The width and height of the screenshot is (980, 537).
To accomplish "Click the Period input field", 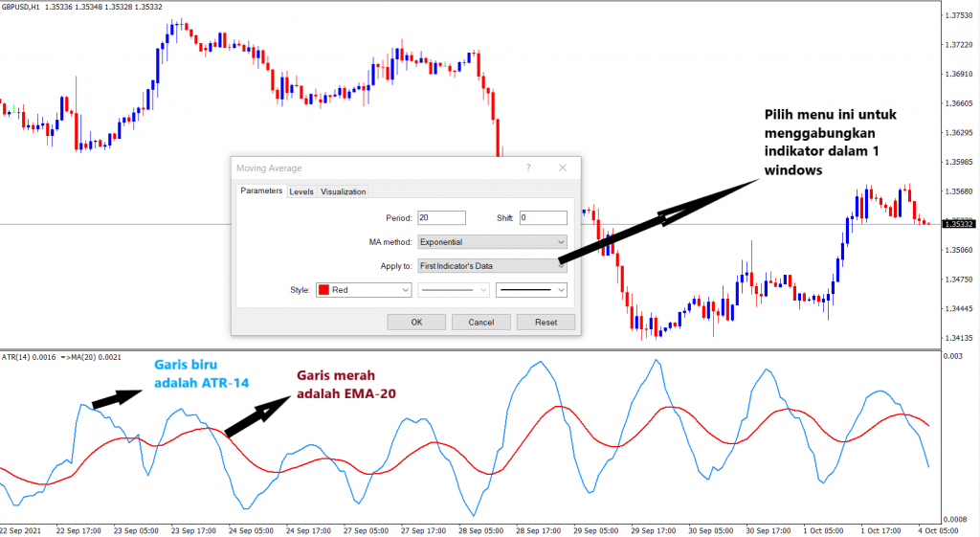I will coord(441,217).
